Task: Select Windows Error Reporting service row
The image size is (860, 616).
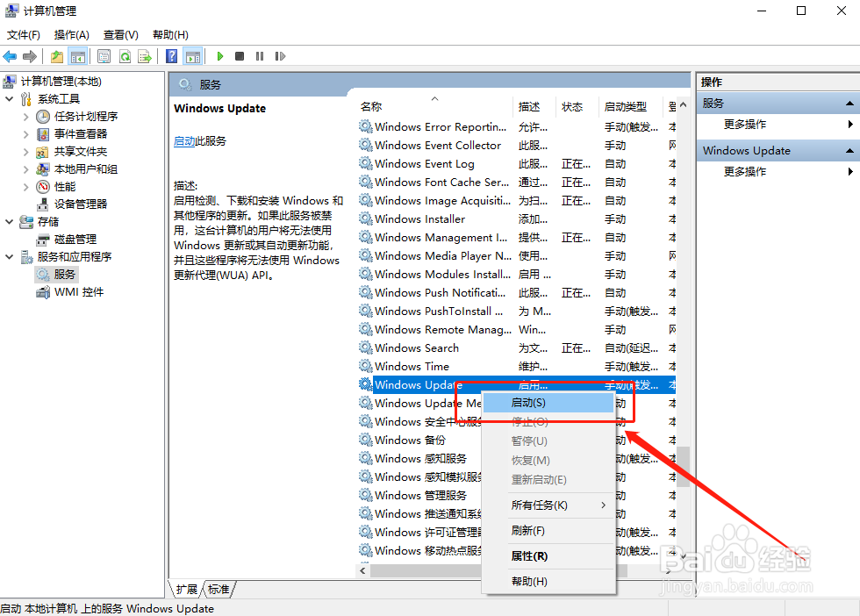Action: [517, 126]
